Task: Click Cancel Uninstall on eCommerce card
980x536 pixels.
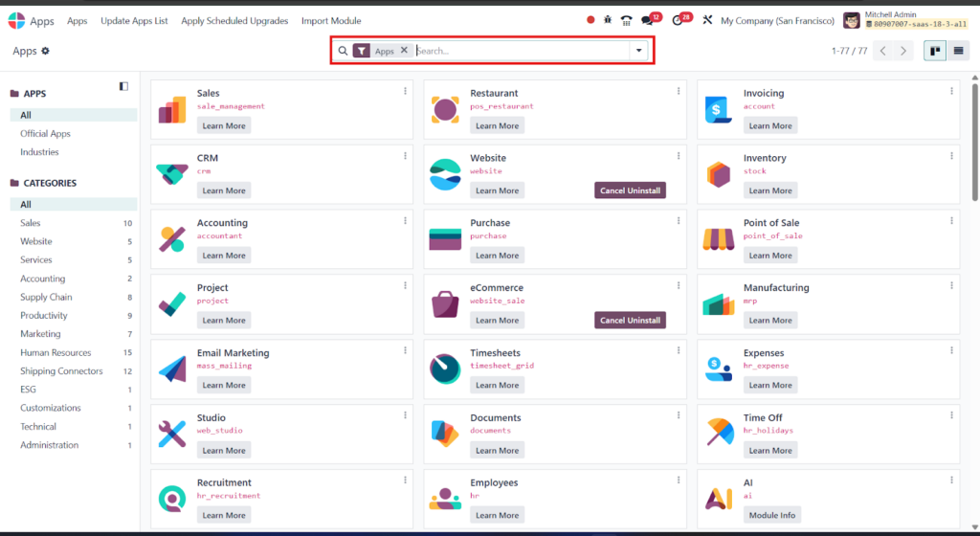Action: point(630,320)
